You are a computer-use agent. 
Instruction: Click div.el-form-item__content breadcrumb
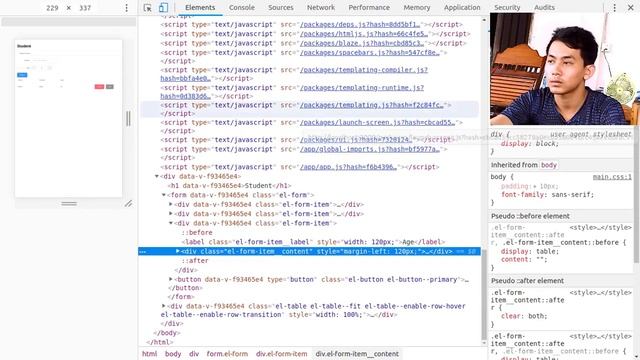click(x=357, y=354)
